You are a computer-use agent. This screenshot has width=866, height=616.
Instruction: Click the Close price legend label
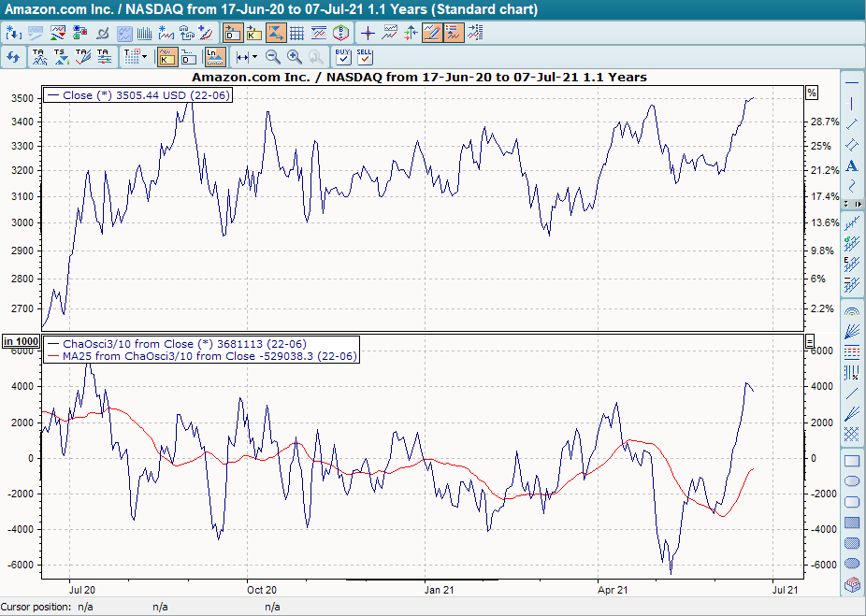(x=140, y=95)
